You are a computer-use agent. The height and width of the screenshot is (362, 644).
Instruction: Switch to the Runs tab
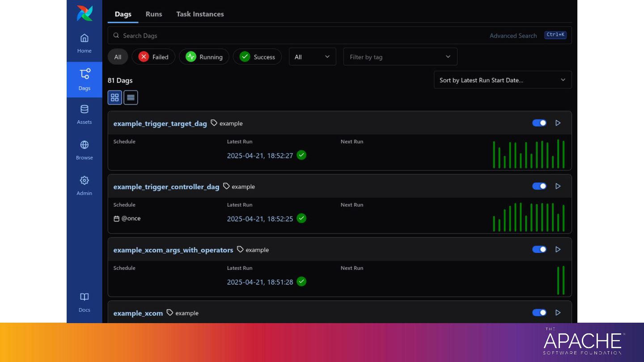tap(154, 14)
